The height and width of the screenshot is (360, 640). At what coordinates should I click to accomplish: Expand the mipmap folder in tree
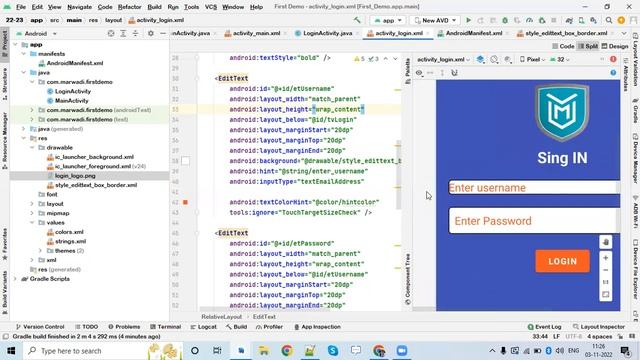tap(32, 213)
